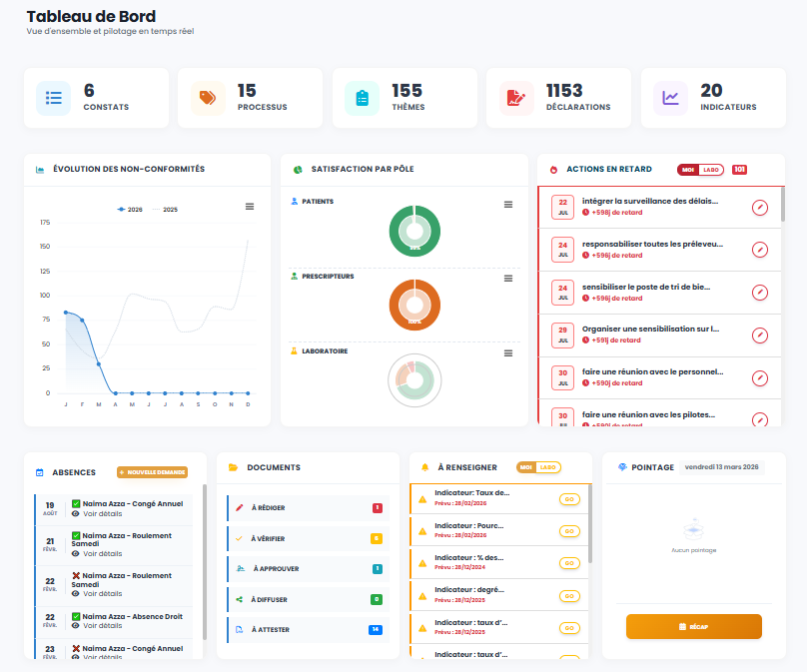Click the Déclarations file-edit icon
The image size is (807, 672).
[516, 98]
